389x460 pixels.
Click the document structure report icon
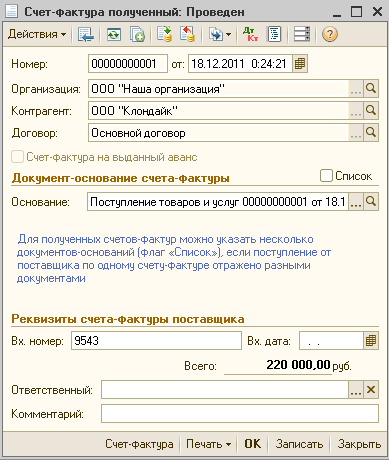coord(274,34)
